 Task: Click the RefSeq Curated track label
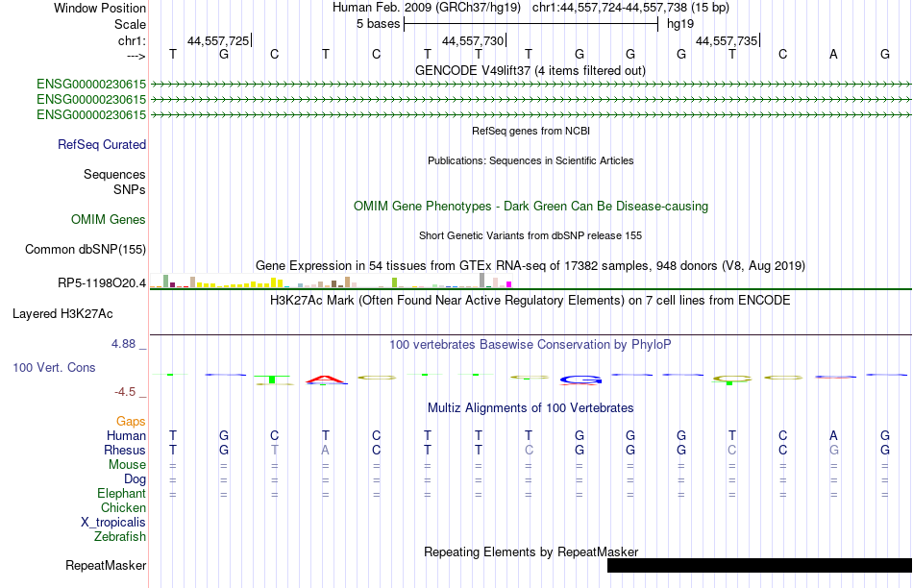102,144
